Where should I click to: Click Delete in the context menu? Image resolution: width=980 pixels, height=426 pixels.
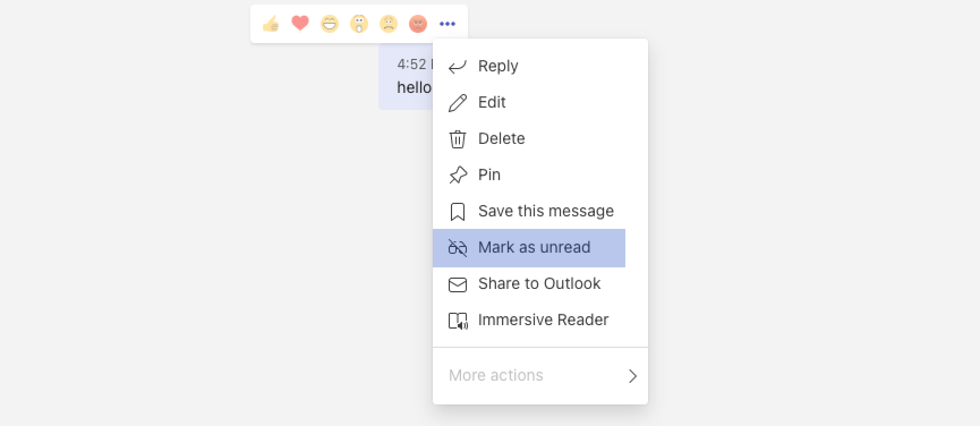[501, 138]
